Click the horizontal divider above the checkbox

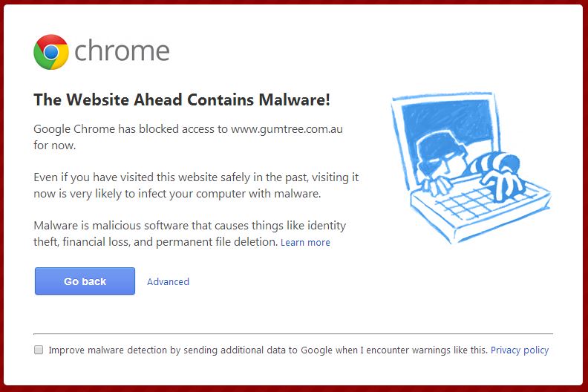point(293,334)
